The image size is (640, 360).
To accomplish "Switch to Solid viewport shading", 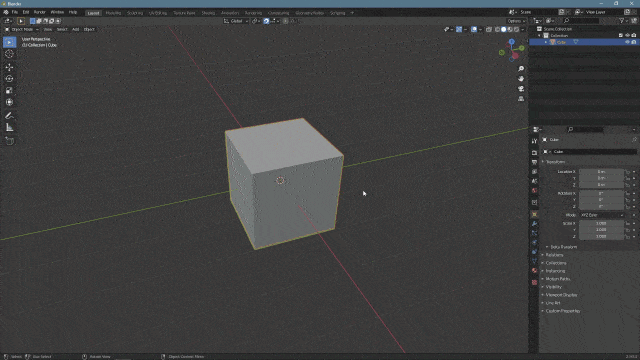I will click(x=504, y=29).
